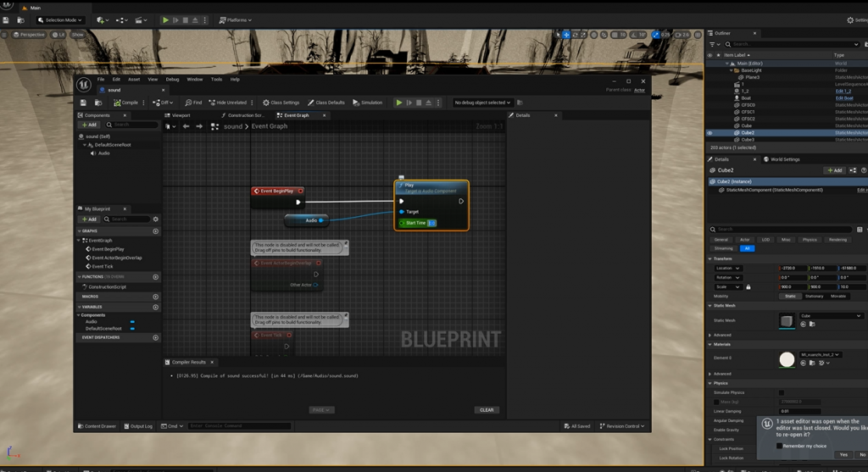The height and width of the screenshot is (472, 868).
Task: Add a component in Components panel
Action: (89, 125)
